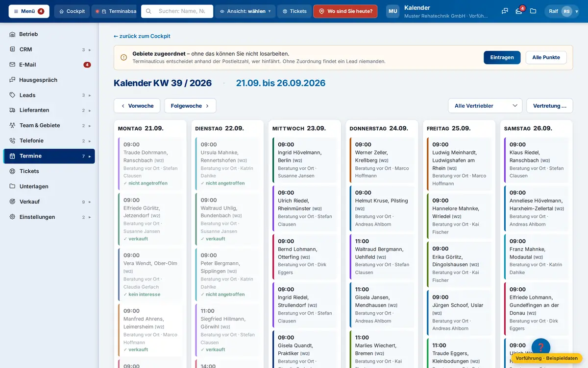Click the Hausgespräch sidebar icon
This screenshot has width=588, height=368.
pos(12,80)
